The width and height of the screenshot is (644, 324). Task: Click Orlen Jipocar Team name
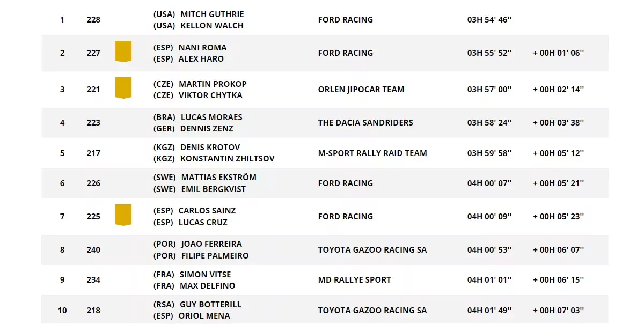tap(361, 89)
